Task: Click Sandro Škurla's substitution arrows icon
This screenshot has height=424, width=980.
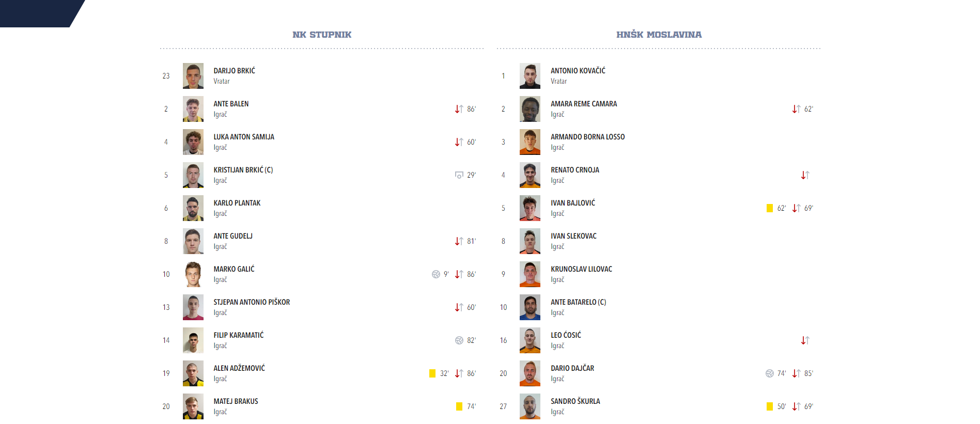Action: [x=796, y=406]
